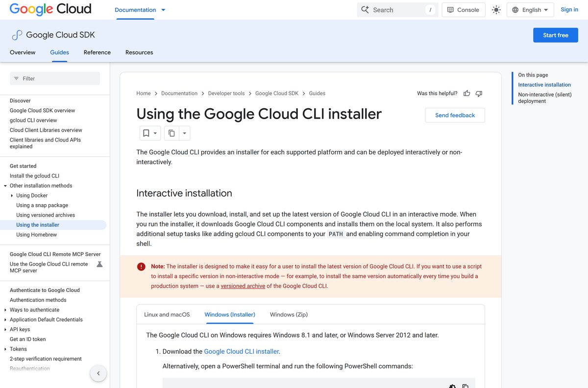Click the flask preview icon beside MCP server
The width and height of the screenshot is (588, 388).
click(99, 264)
